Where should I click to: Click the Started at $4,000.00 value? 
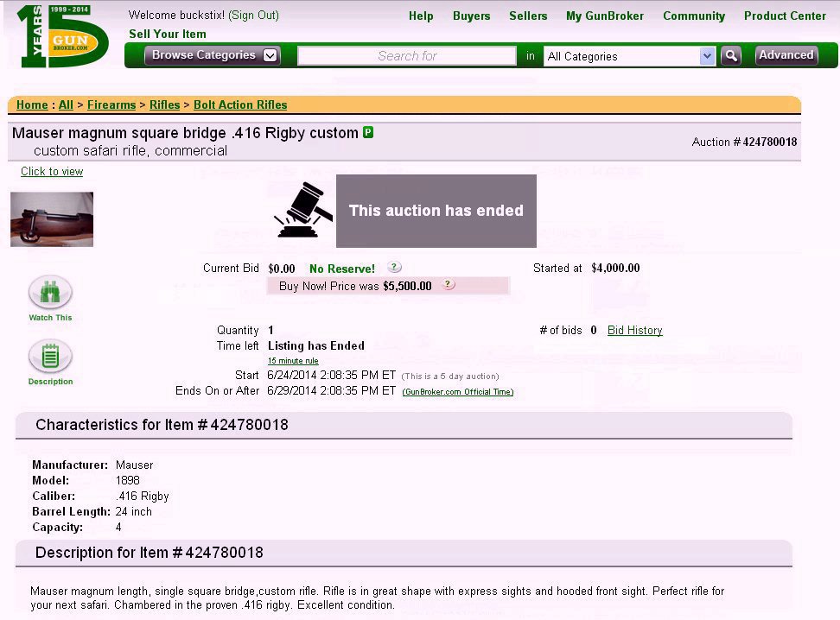click(x=615, y=269)
